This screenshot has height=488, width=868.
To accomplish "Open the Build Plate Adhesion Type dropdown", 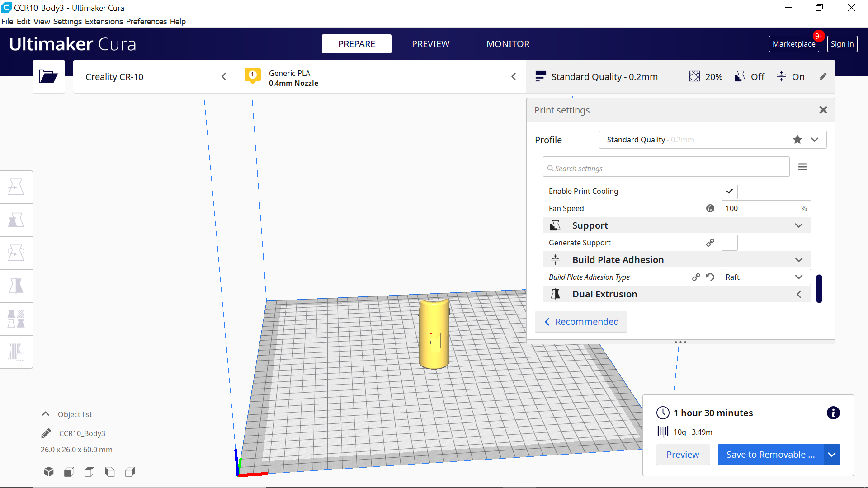I will coord(765,277).
